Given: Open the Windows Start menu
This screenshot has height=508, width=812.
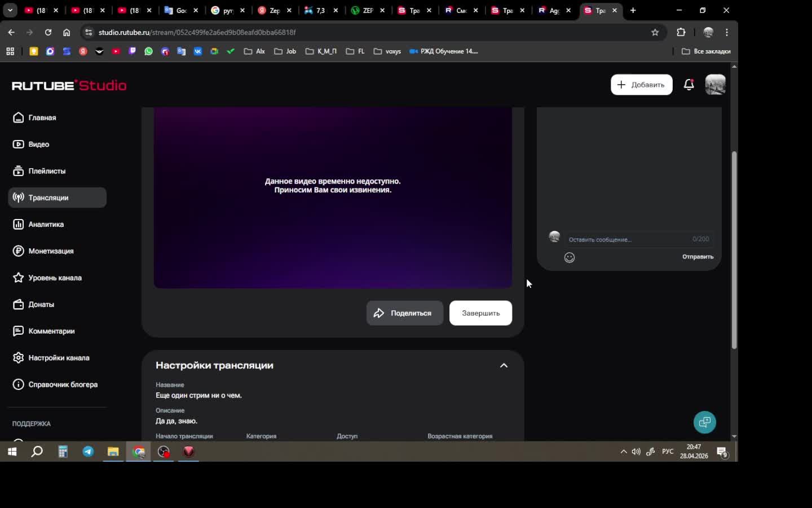Looking at the screenshot, I should tap(12, 452).
